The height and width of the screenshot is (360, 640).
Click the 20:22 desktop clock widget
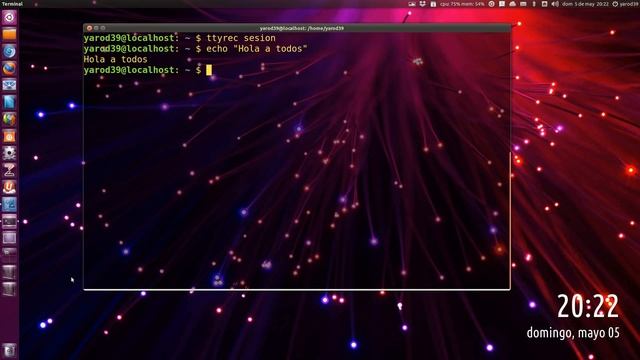click(588, 307)
